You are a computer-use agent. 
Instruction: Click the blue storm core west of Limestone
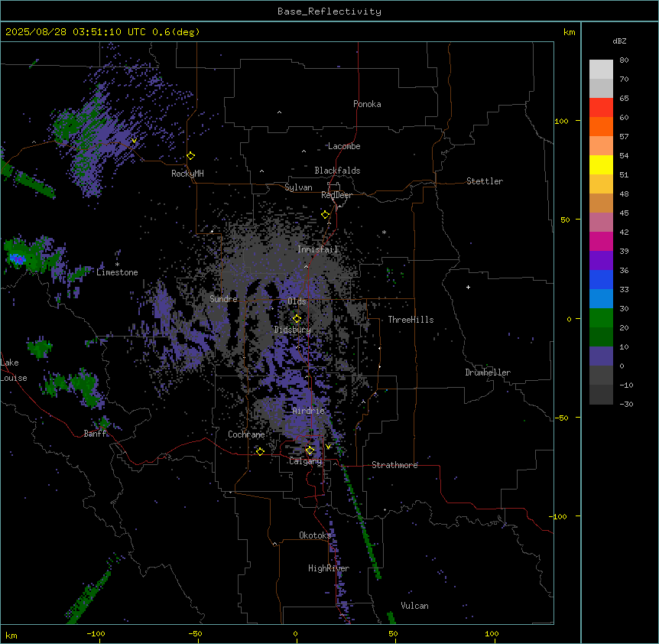point(17,259)
